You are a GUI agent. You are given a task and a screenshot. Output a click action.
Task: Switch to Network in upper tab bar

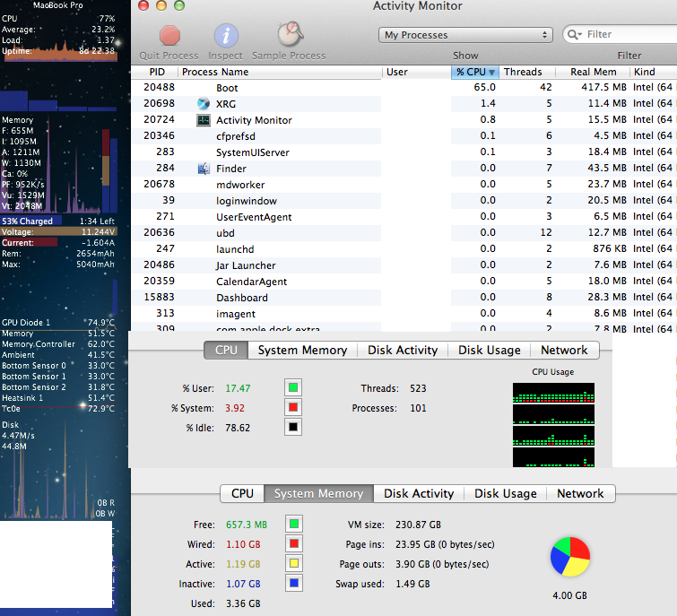(564, 350)
